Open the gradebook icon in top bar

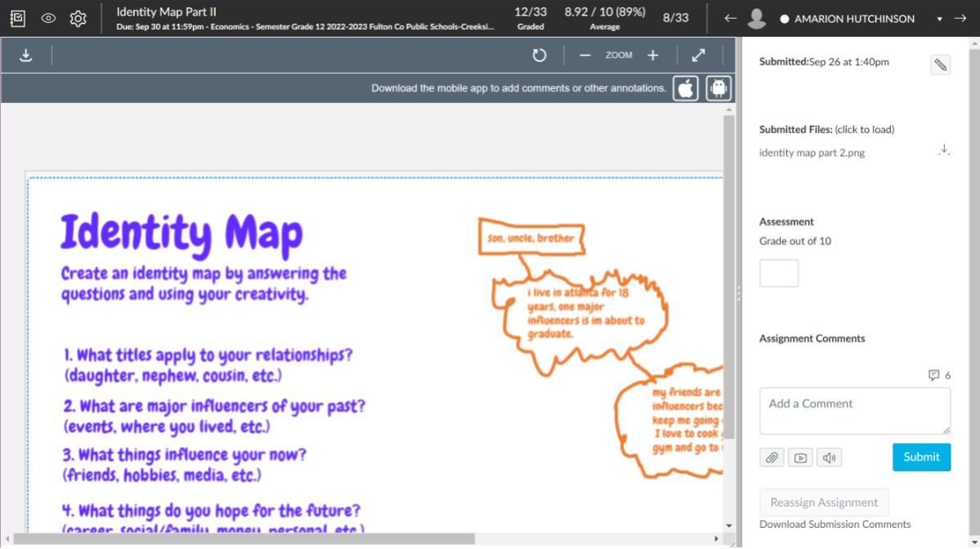18,18
